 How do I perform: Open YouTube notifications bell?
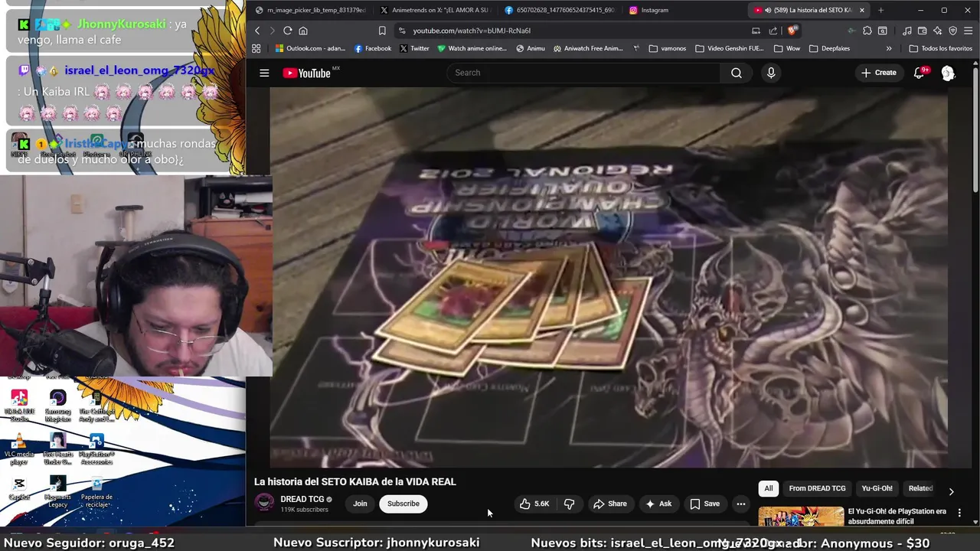click(920, 73)
